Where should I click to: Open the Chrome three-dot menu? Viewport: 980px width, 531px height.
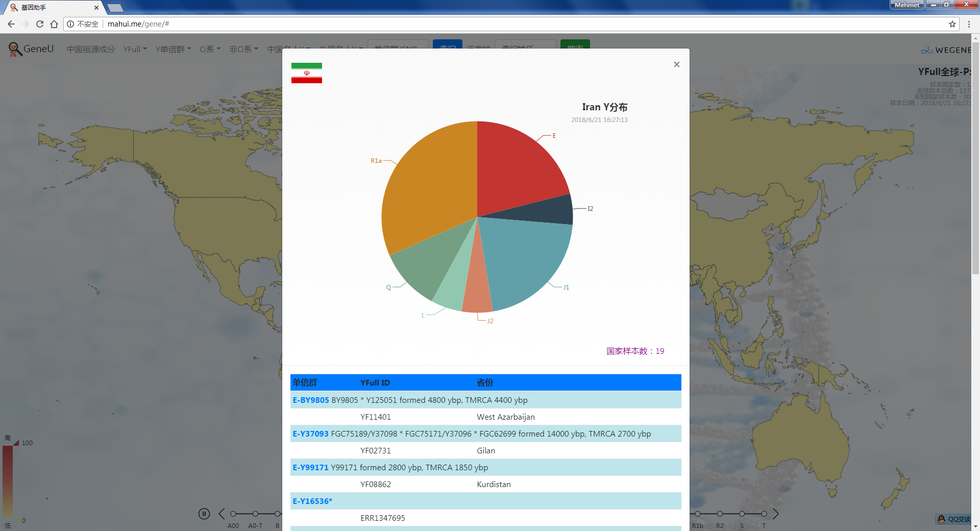point(969,24)
